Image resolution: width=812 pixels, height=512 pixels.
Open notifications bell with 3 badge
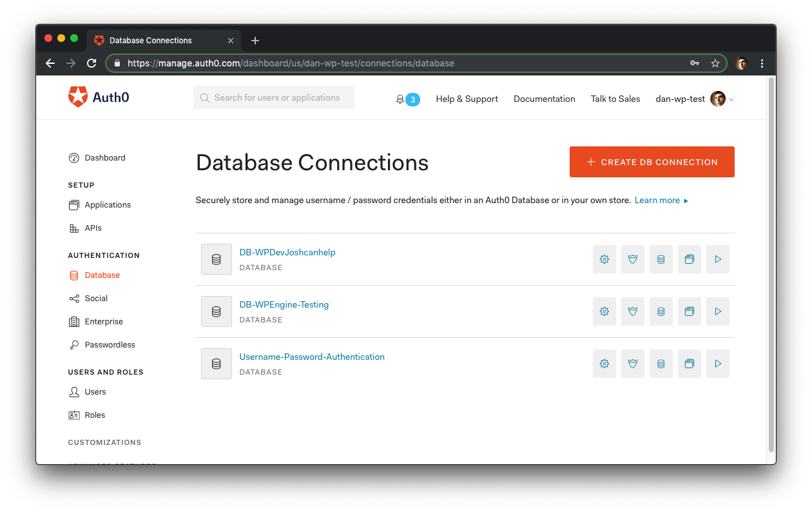(407, 99)
